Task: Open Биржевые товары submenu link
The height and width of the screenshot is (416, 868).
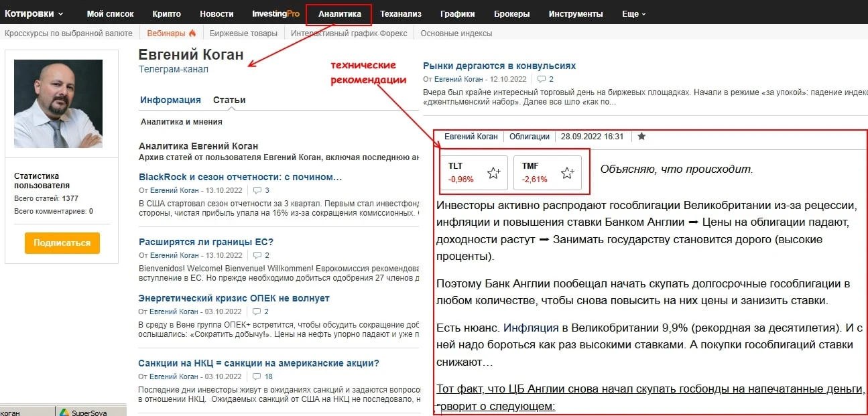Action: pyautogui.click(x=243, y=33)
